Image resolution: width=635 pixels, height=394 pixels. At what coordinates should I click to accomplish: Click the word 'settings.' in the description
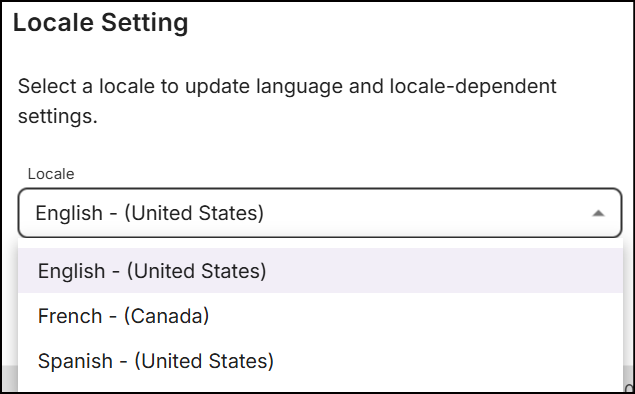point(58,117)
